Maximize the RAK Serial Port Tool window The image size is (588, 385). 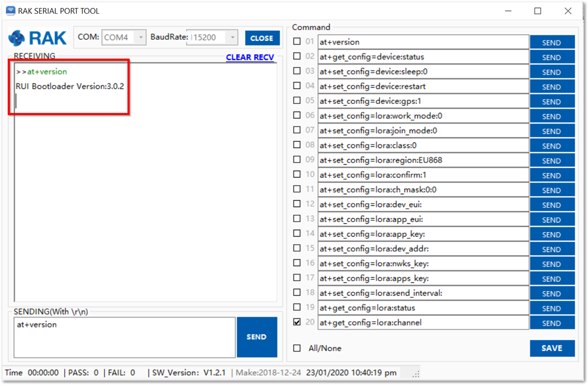538,11
